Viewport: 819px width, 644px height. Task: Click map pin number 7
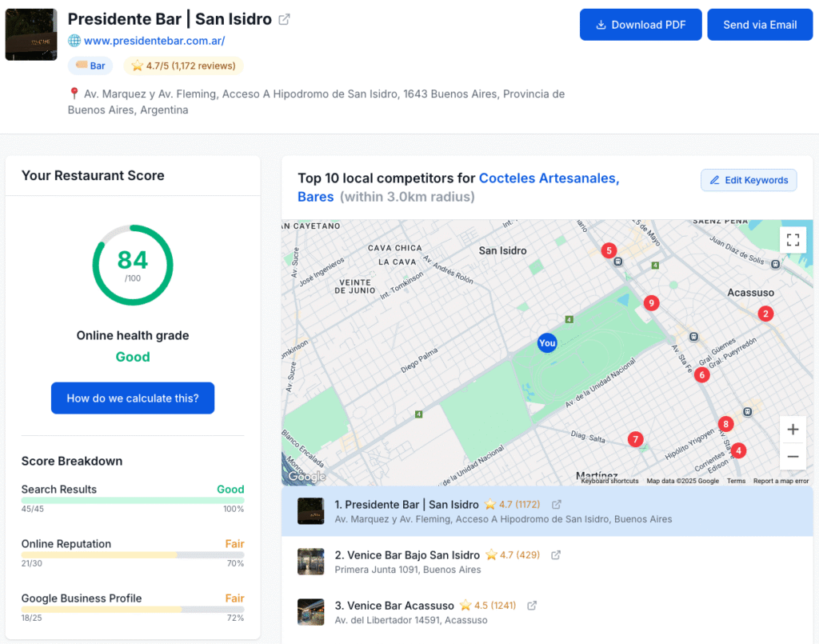(635, 439)
